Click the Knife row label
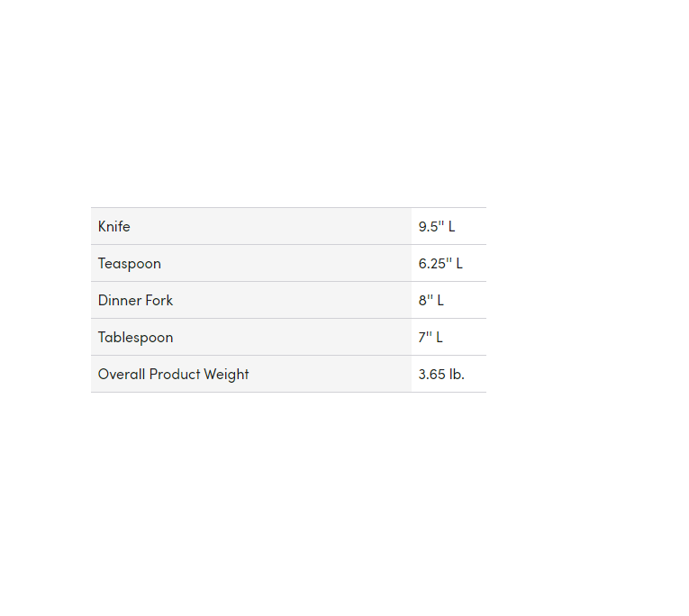This screenshot has width=689, height=616. point(114,226)
